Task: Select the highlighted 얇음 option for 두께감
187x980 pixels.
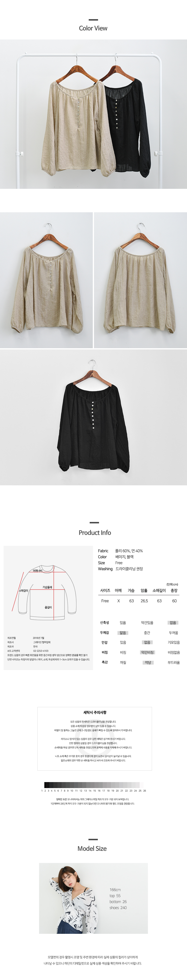Action: coord(123,633)
